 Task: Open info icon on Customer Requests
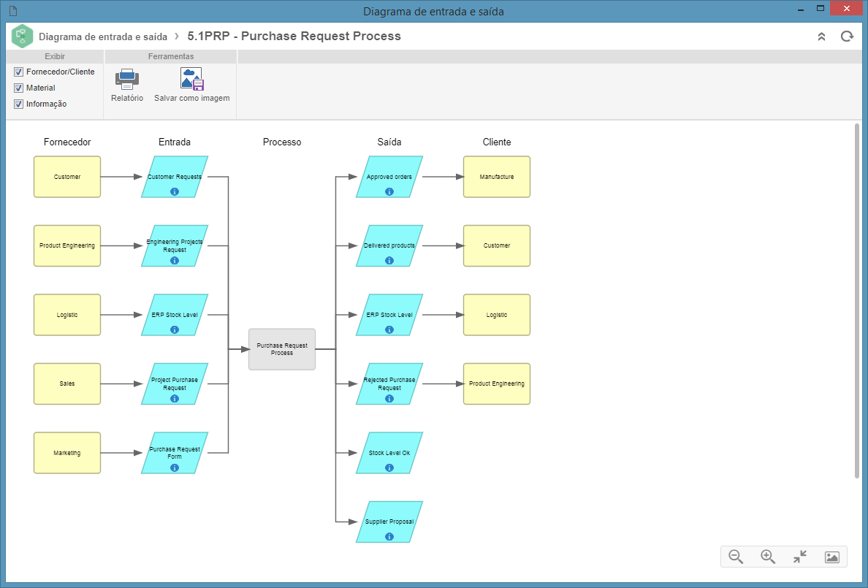click(x=175, y=191)
